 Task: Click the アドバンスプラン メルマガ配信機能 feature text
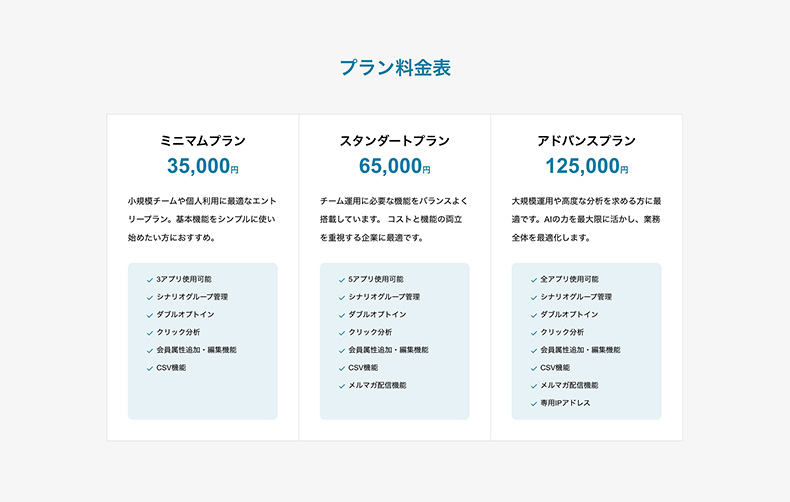point(569,386)
